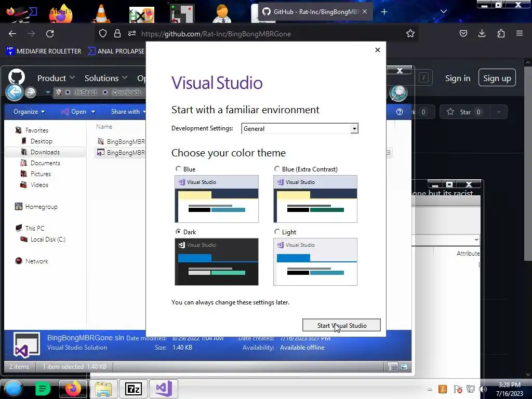This screenshot has height=399, width=532.
Task: Open the Explorer recent locations dropdown
Action: click(47, 92)
